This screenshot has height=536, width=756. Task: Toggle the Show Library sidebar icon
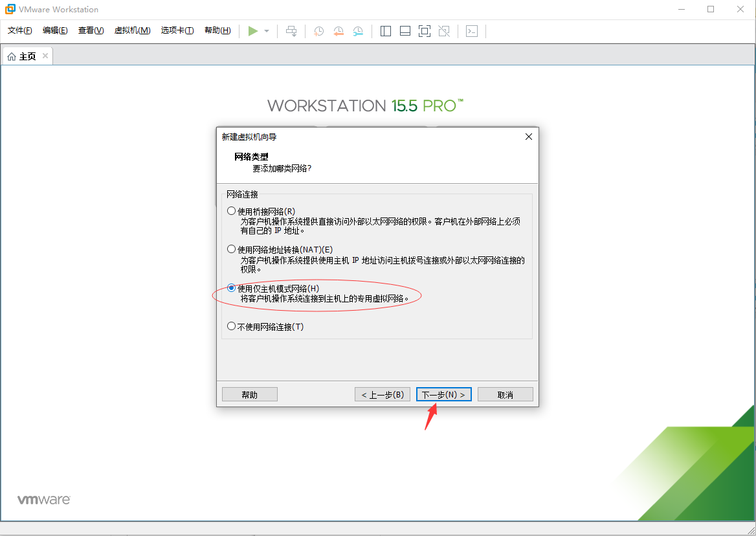tap(385, 31)
